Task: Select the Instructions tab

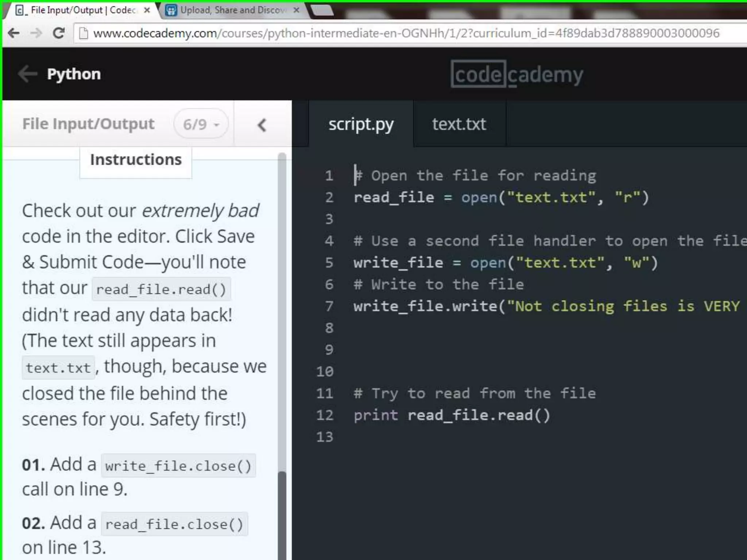Action: (136, 160)
